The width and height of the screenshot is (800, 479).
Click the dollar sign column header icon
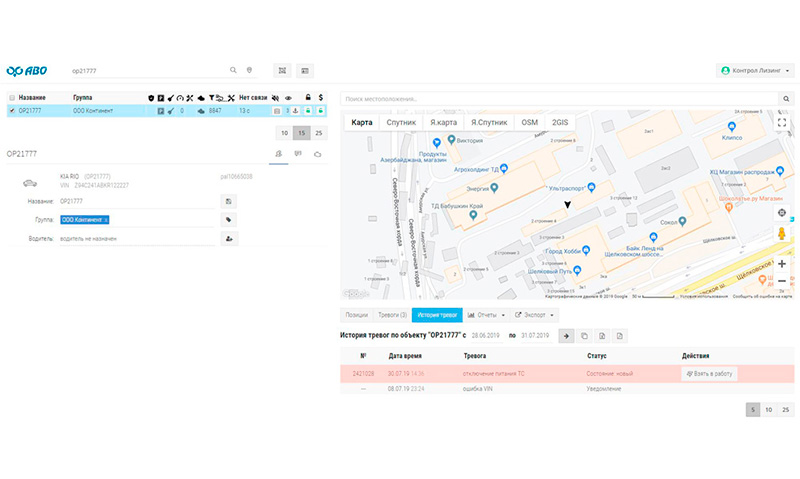(320, 97)
